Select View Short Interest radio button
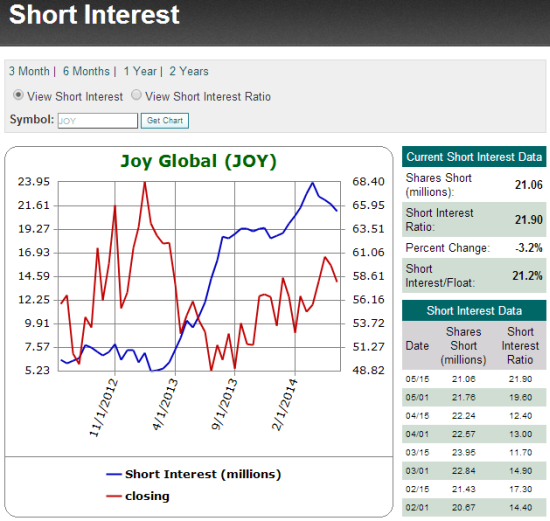Image resolution: width=550 pixels, height=521 pixels. (18, 95)
